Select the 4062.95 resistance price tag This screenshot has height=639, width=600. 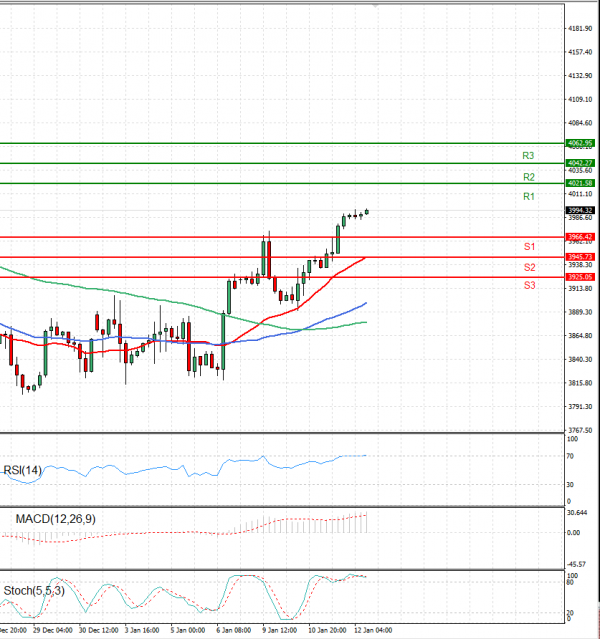(x=580, y=143)
